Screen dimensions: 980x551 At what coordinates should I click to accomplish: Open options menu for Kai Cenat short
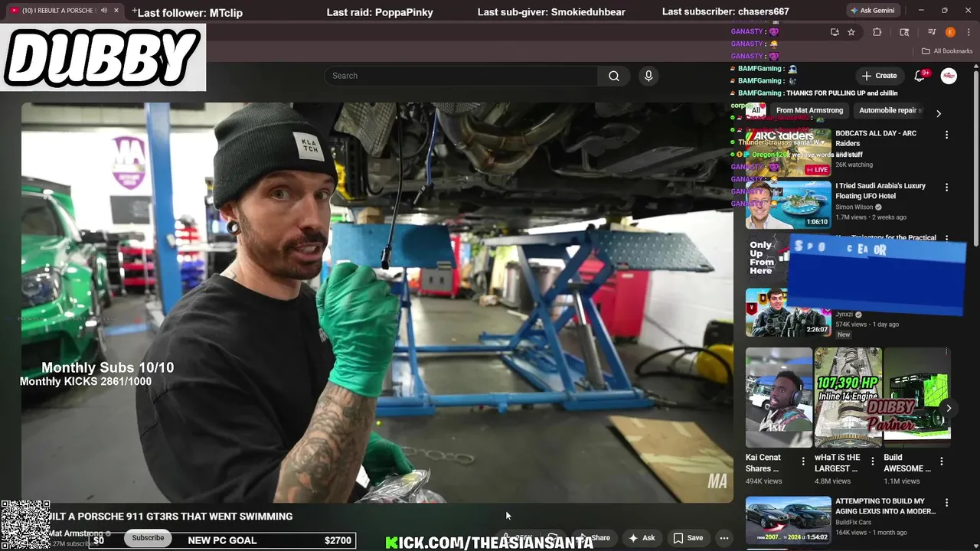pyautogui.click(x=803, y=461)
